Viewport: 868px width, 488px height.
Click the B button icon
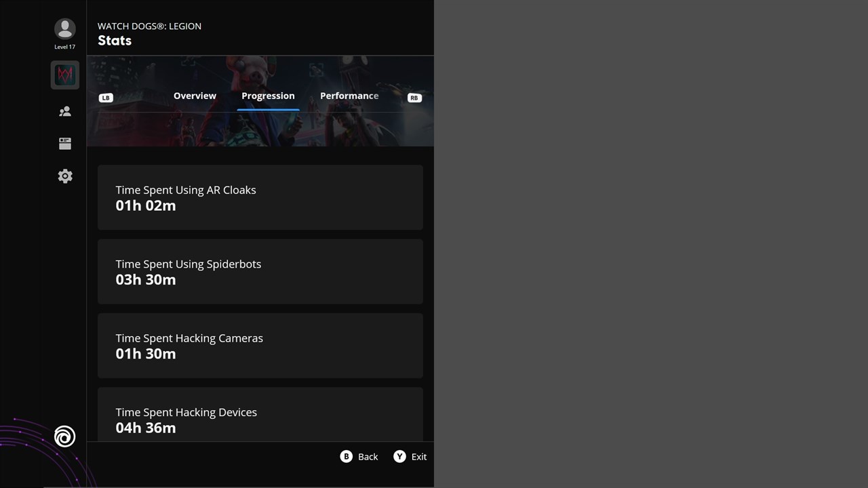tap(347, 457)
